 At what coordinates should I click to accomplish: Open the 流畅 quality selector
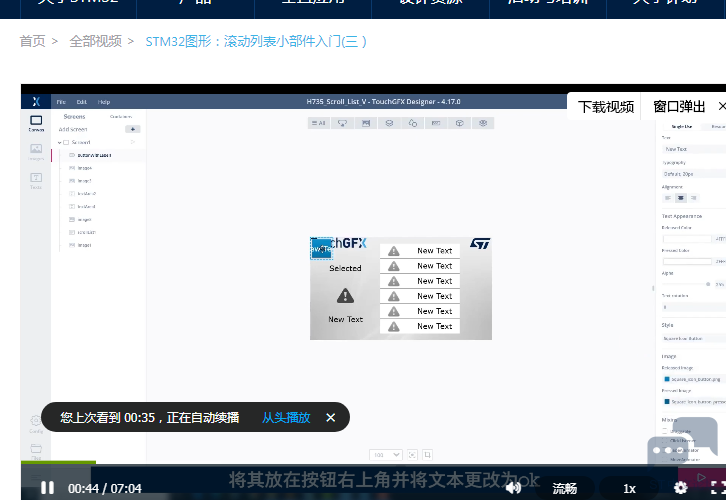click(x=564, y=488)
